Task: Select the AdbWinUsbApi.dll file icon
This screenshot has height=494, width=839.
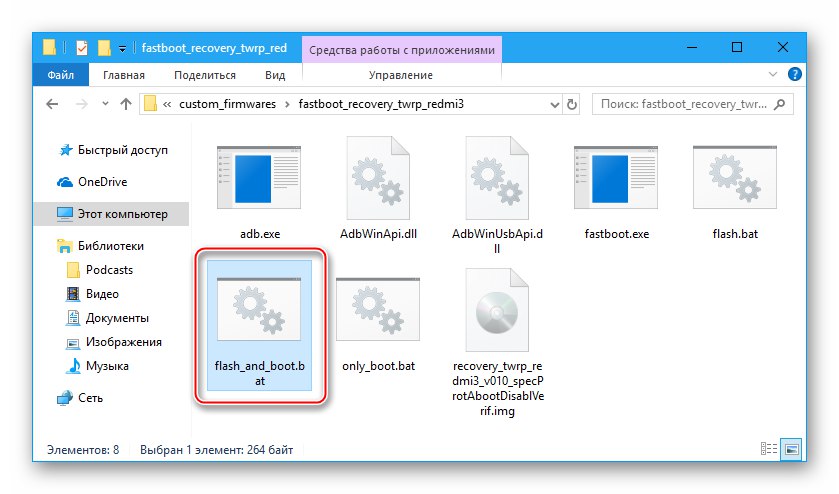Action: (497, 178)
